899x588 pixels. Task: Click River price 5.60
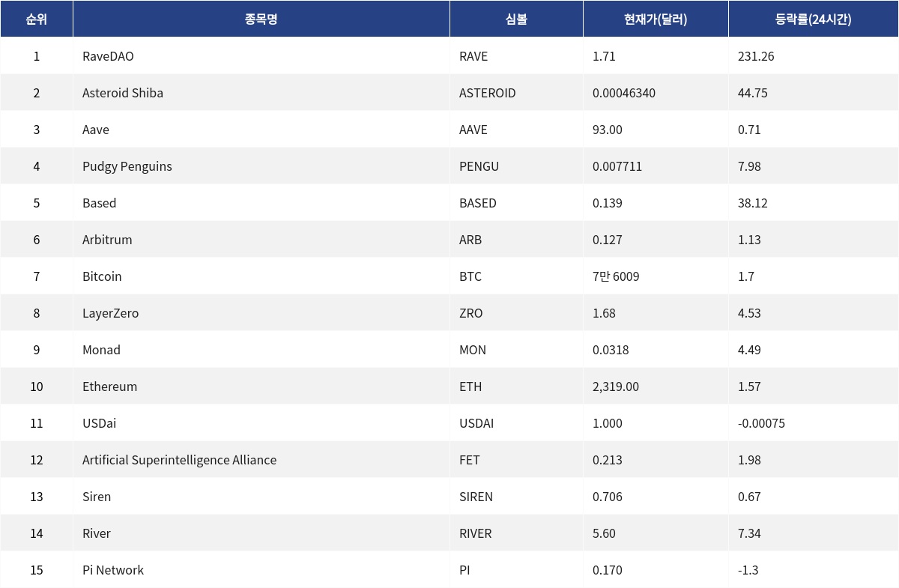[604, 533]
